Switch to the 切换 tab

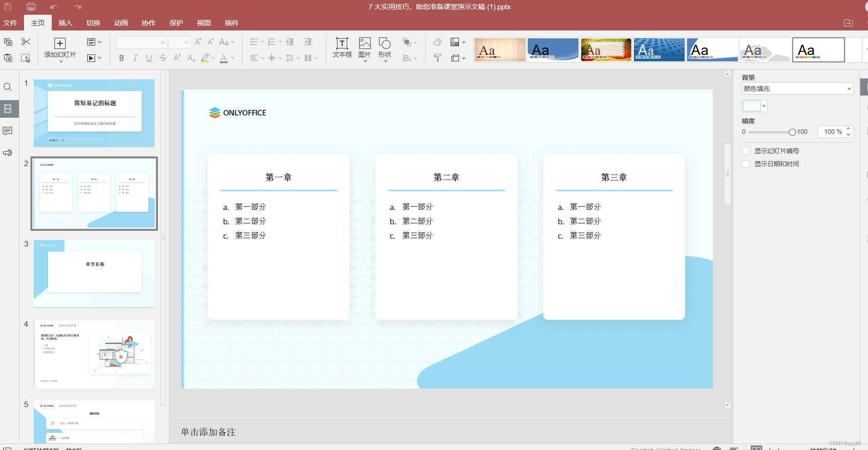coord(93,23)
